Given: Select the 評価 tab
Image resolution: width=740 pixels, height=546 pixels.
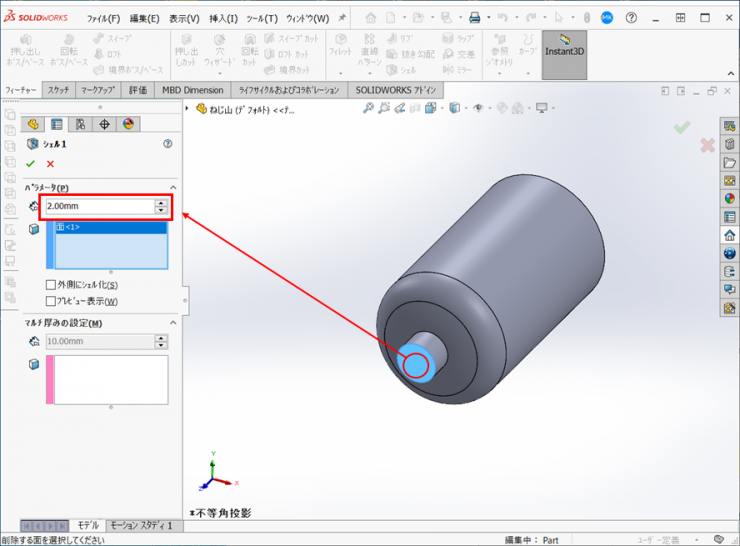Looking at the screenshot, I should [x=138, y=90].
